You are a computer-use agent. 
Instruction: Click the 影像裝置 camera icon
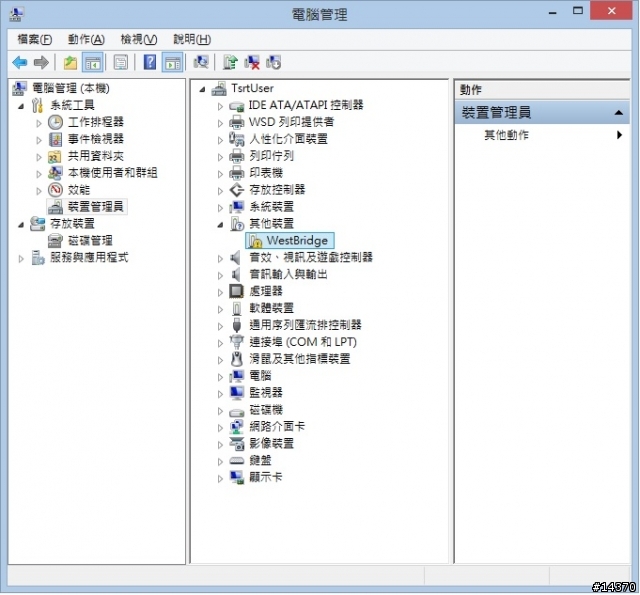[x=236, y=444]
